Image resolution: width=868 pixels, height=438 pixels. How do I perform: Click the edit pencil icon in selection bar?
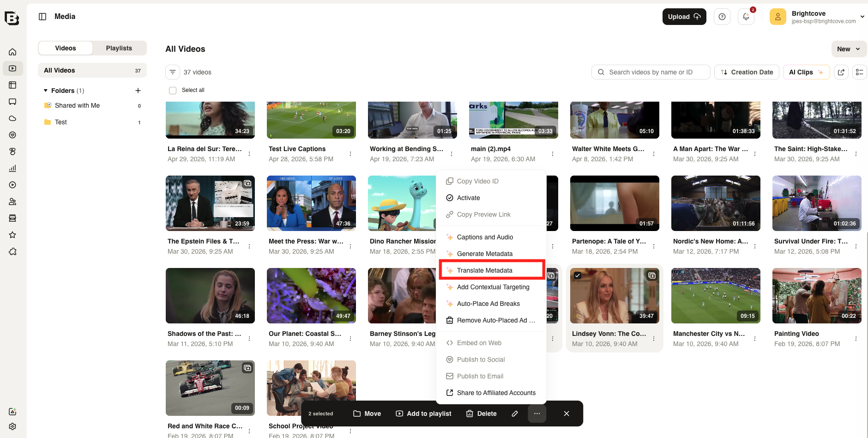[x=515, y=414]
